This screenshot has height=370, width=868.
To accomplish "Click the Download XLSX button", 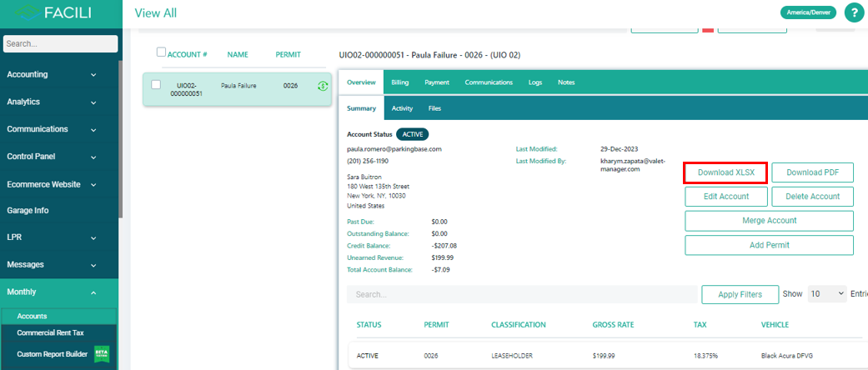I will pyautogui.click(x=725, y=172).
